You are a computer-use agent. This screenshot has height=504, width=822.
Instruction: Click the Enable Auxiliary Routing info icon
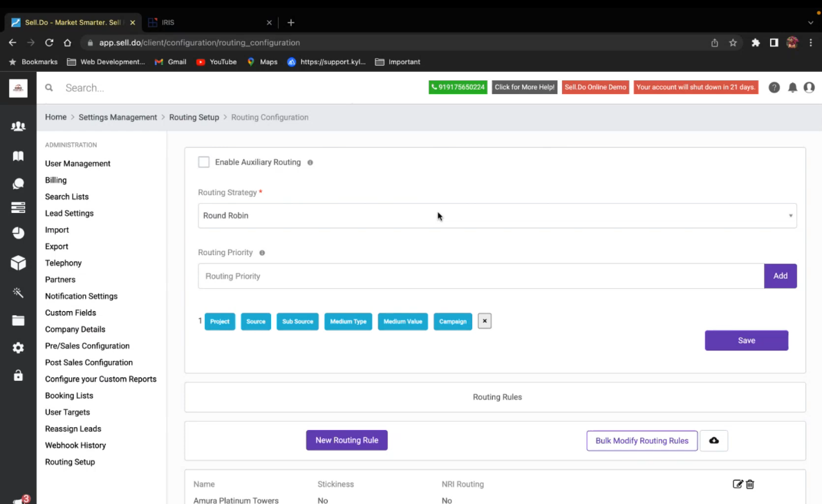point(310,162)
